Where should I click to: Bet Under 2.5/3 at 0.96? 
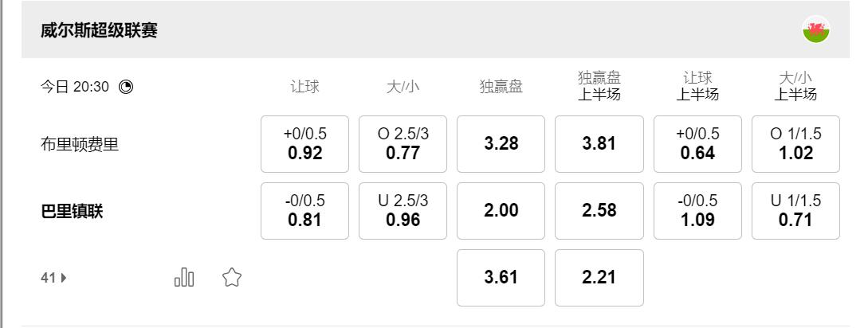click(403, 211)
